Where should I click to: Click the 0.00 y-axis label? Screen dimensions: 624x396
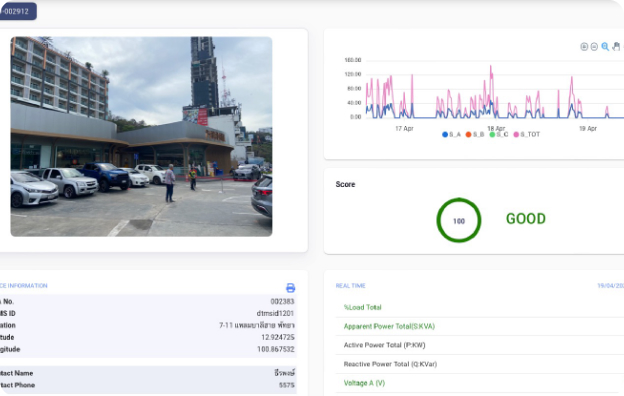pyautogui.click(x=355, y=117)
